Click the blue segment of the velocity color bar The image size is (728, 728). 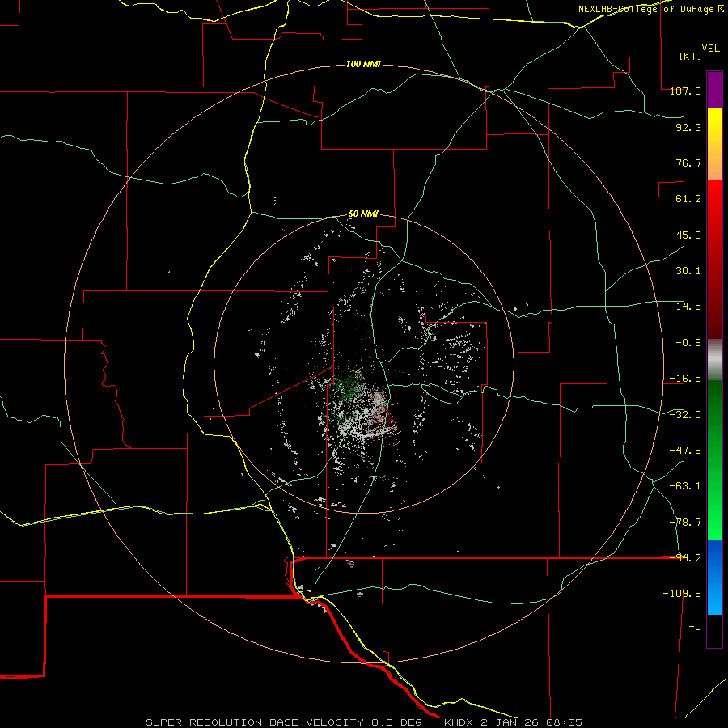point(714,577)
